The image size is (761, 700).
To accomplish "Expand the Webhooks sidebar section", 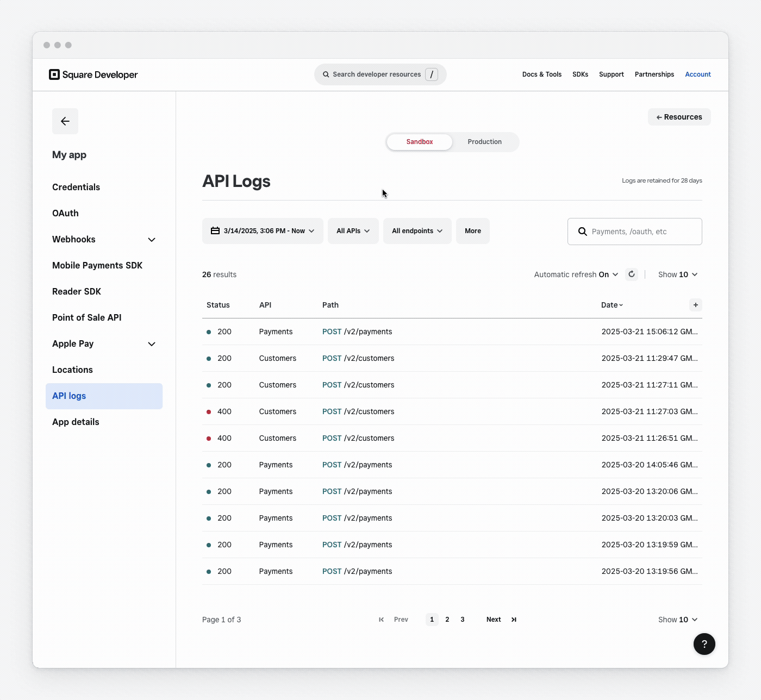I will [x=152, y=240].
